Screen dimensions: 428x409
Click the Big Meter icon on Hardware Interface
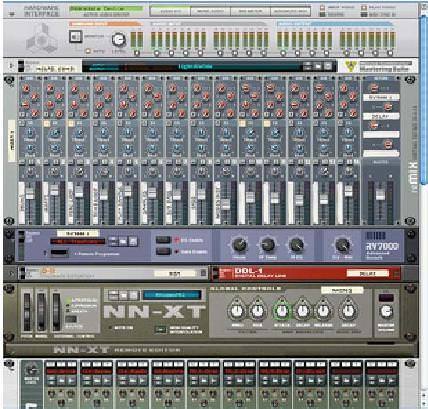[76, 37]
